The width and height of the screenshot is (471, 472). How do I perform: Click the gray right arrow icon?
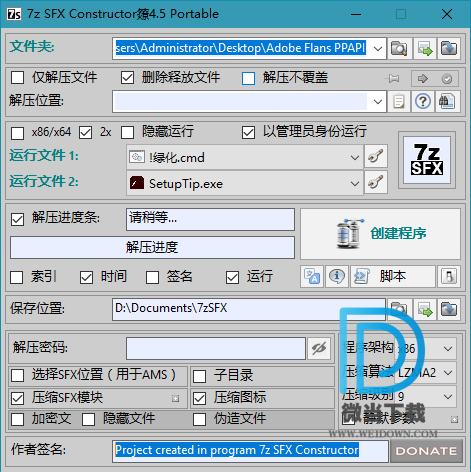(x=423, y=79)
